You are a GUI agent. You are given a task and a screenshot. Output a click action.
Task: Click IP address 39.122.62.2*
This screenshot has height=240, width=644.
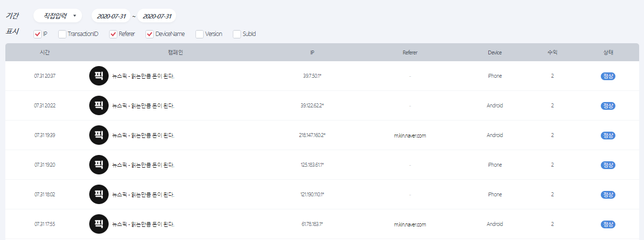(x=312, y=106)
